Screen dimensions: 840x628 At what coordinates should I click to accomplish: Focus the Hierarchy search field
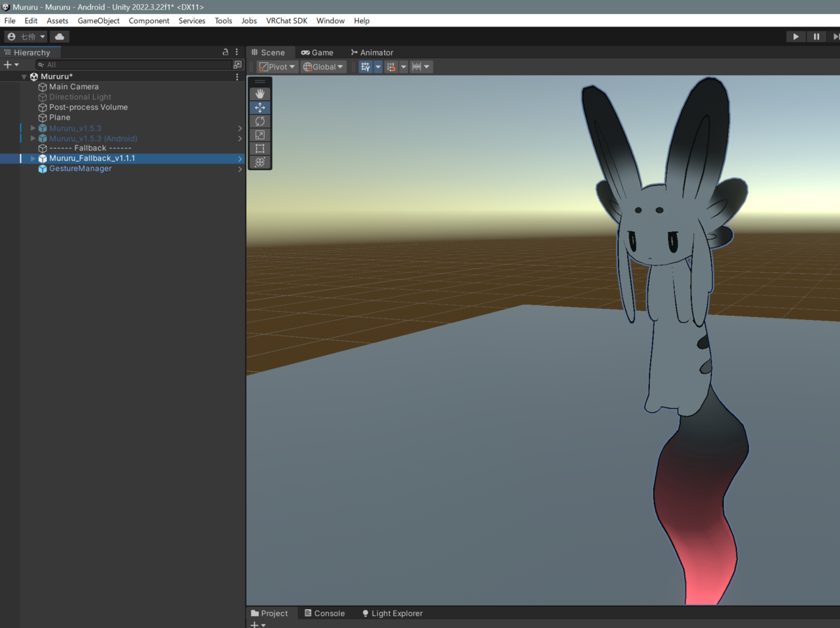[x=133, y=64]
